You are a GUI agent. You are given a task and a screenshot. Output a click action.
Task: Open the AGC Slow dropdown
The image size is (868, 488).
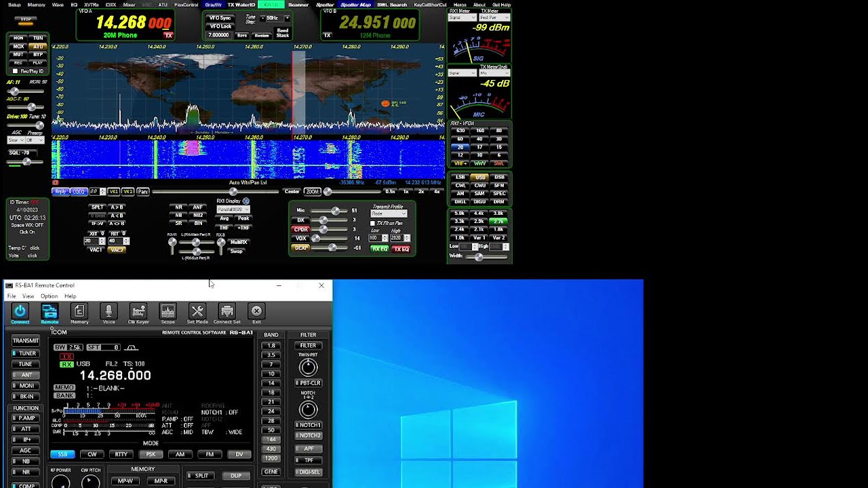[x=16, y=140]
